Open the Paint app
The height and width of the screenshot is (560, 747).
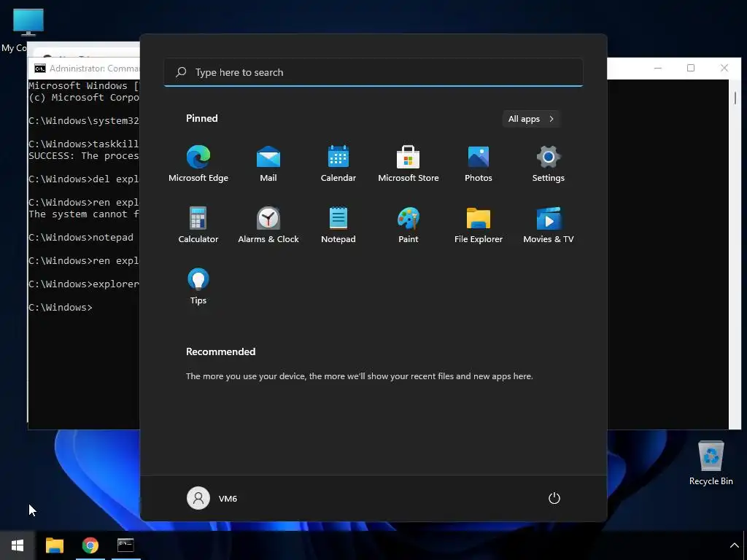409,225
